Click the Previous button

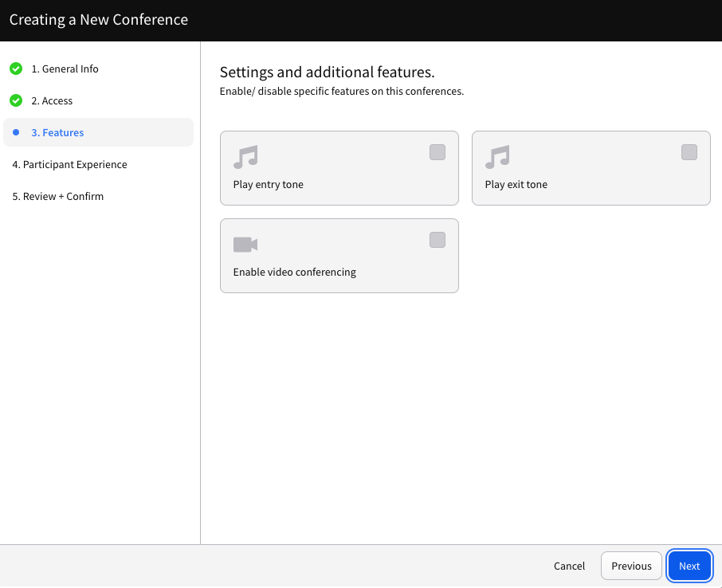[x=631, y=566]
